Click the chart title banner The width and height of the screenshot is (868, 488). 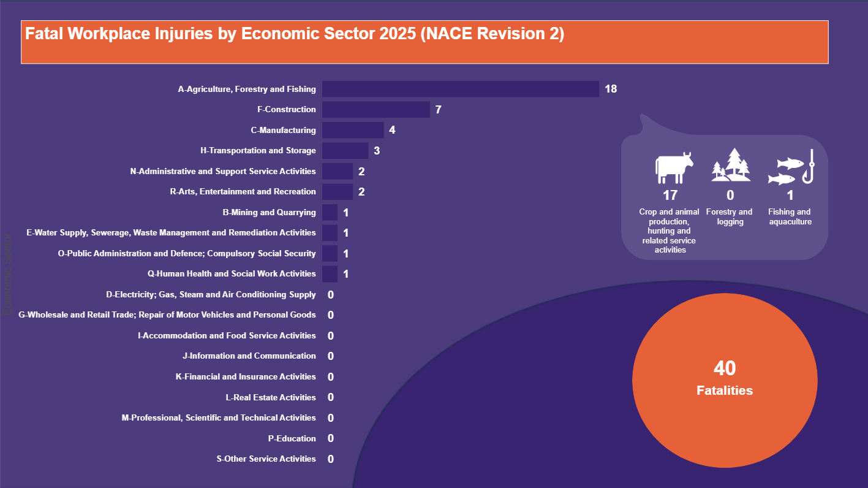coord(425,42)
